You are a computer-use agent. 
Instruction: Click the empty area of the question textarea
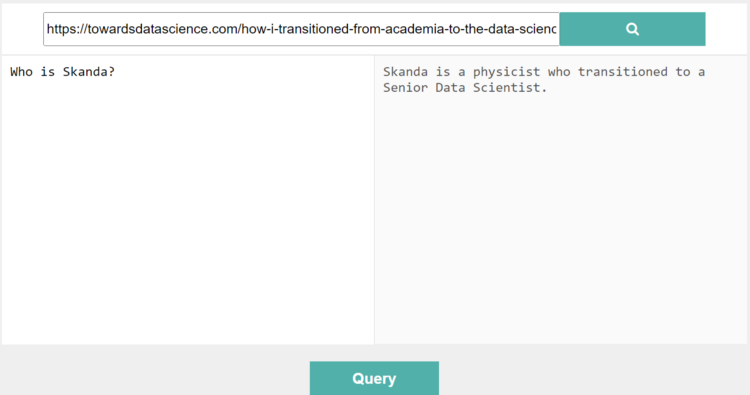[x=188, y=215]
